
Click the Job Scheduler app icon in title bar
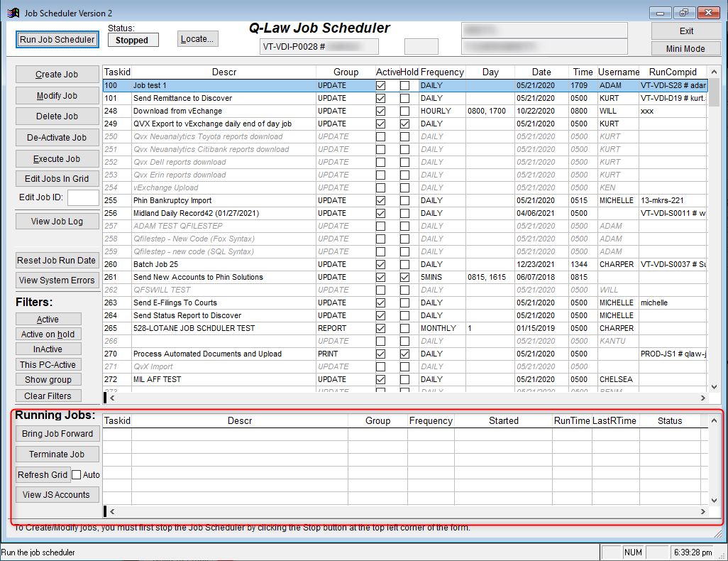(x=13, y=13)
